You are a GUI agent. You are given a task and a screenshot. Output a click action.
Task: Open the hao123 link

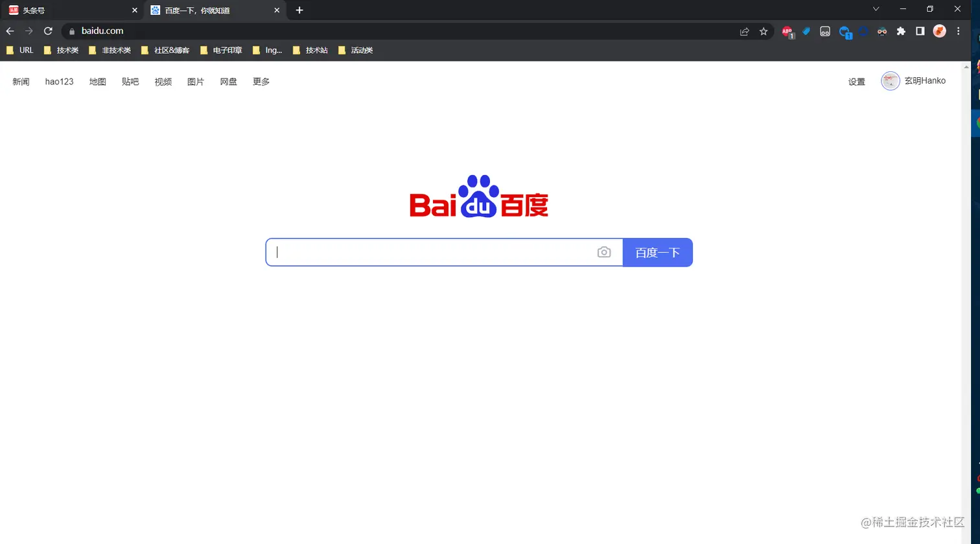coord(59,82)
